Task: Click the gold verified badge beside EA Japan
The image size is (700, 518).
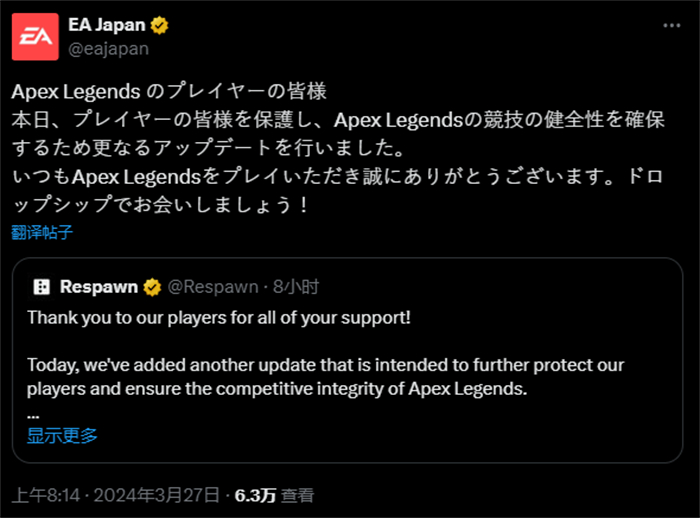Action: 159,25
